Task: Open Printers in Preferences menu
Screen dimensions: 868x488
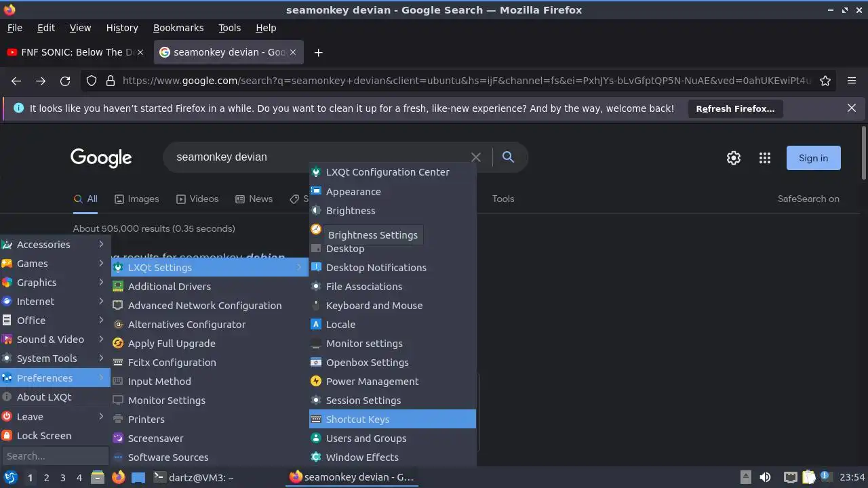Action: [210, 419]
